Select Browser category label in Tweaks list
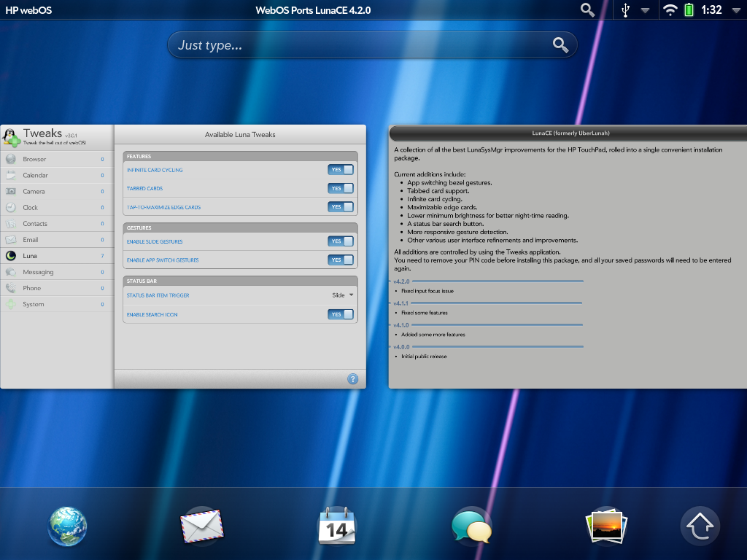747x560 pixels. point(34,159)
